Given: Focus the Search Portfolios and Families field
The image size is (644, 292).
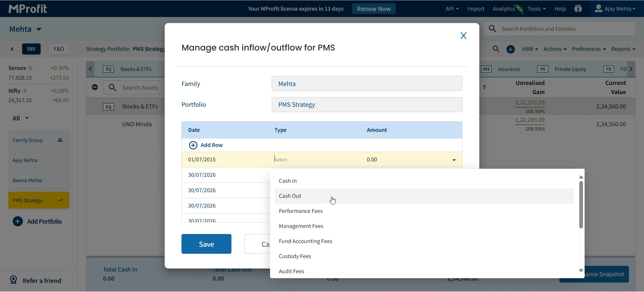Looking at the screenshot, I should pos(559,29).
